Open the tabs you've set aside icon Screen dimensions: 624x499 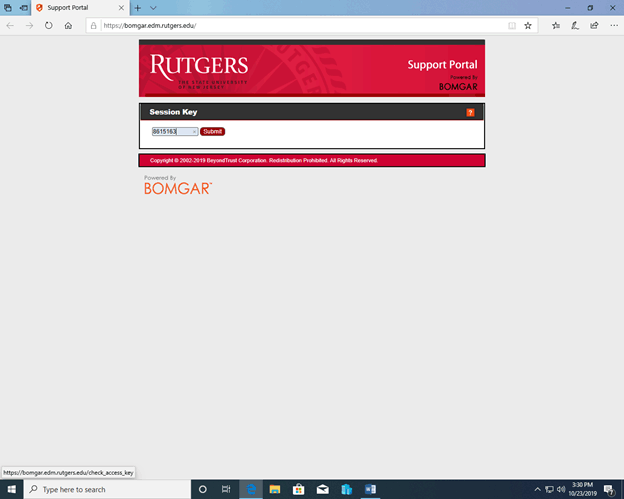8,8
